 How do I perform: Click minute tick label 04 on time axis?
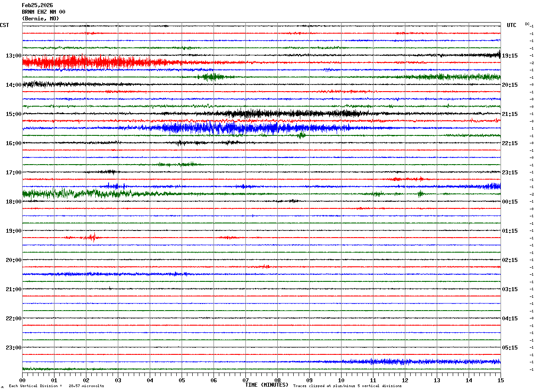pos(150,380)
